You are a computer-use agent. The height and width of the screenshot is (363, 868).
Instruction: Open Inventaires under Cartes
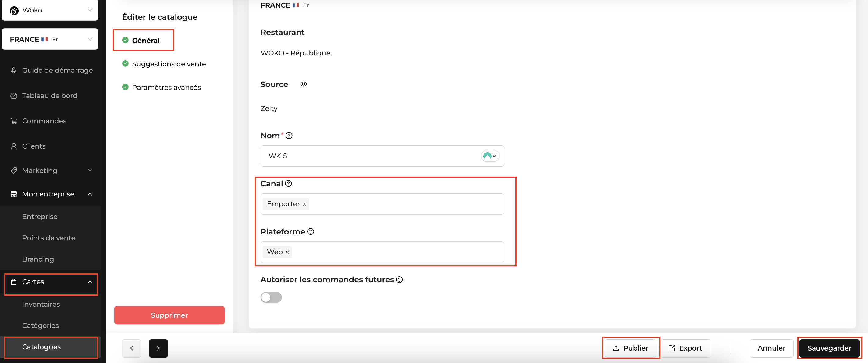[41, 304]
